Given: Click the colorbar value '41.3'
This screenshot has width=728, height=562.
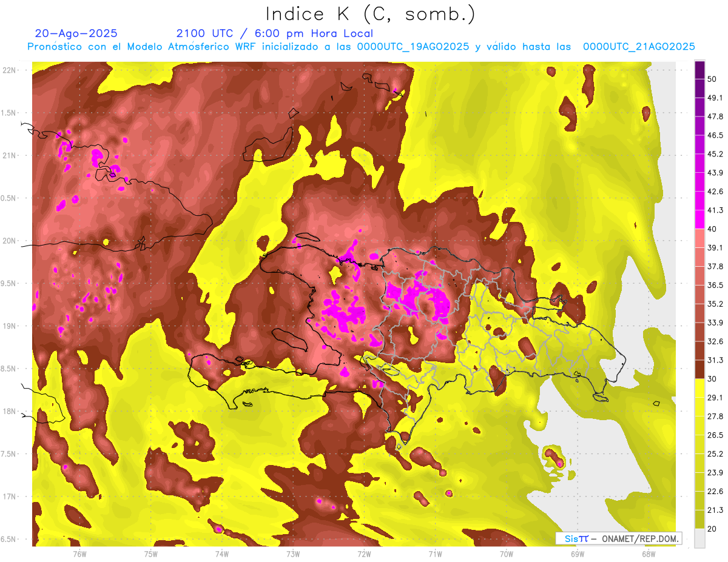Looking at the screenshot, I should (715, 210).
